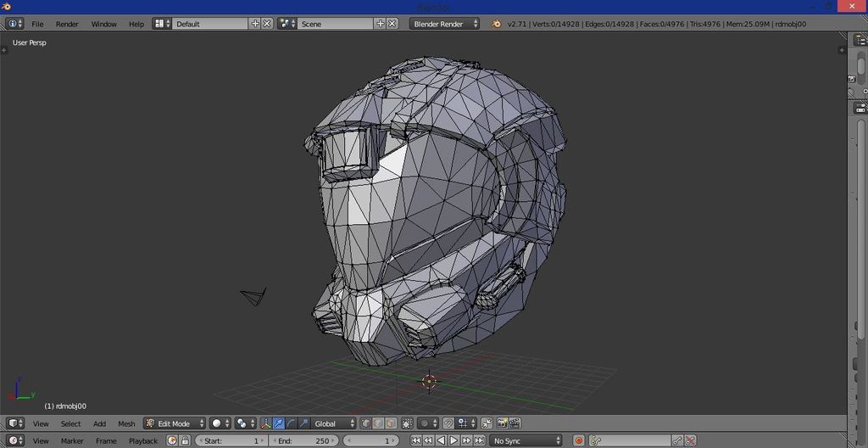Open the Mesh menu

[x=126, y=423]
